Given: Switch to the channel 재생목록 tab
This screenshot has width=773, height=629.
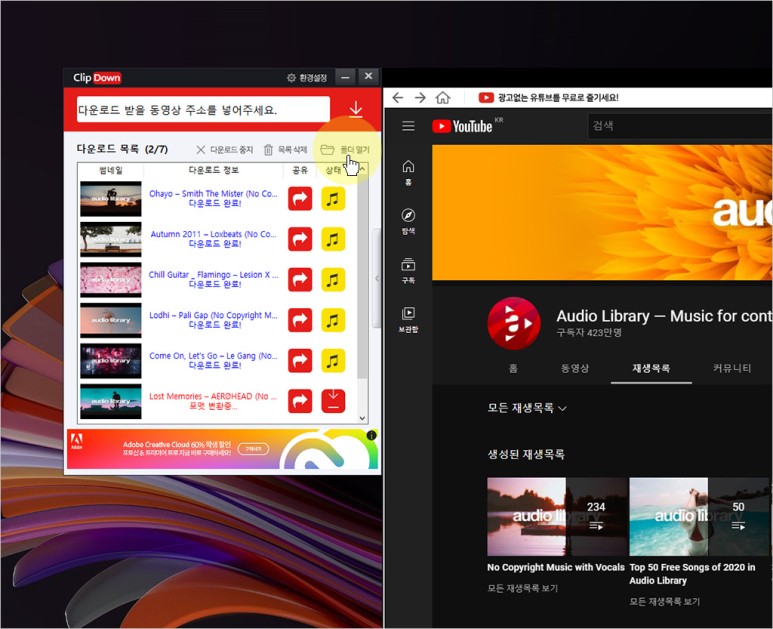Looking at the screenshot, I should (x=651, y=368).
